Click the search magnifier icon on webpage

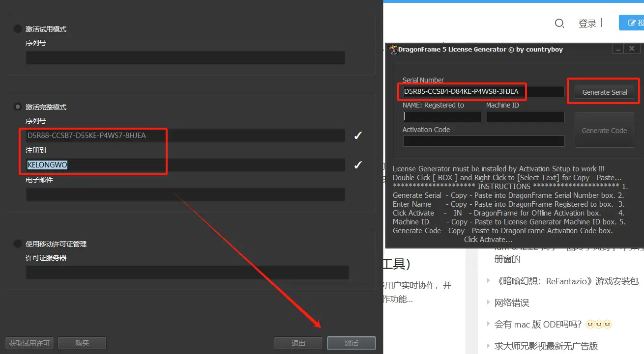click(559, 23)
